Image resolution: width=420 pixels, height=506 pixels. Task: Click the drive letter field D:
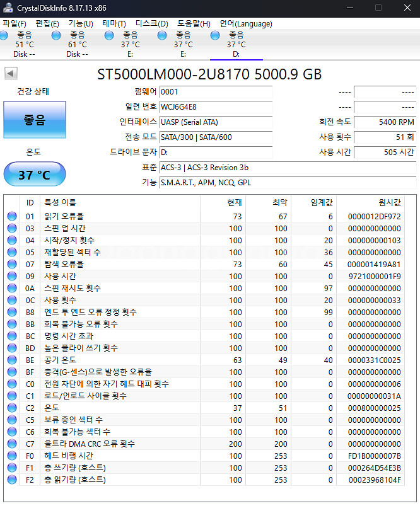pyautogui.click(x=216, y=152)
